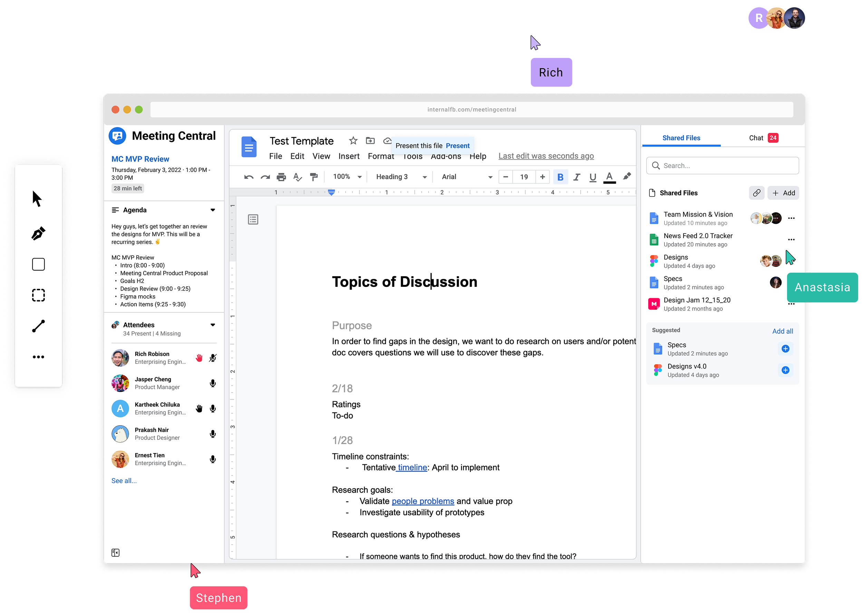Click See all attendees link

coord(124,481)
